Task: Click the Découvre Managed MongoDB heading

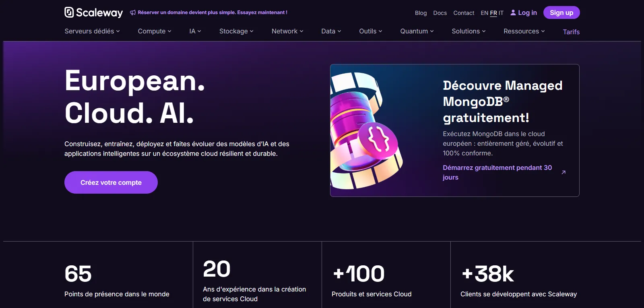Action: click(503, 101)
